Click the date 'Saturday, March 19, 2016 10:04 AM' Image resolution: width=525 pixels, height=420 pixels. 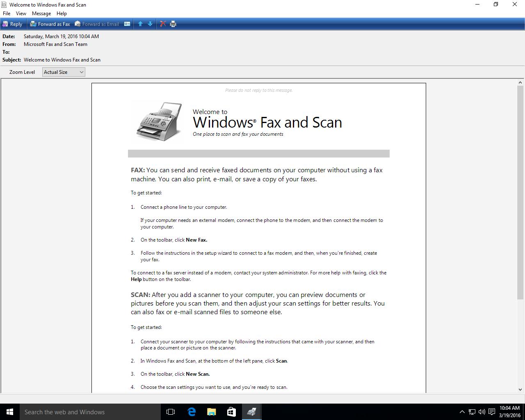[61, 37]
